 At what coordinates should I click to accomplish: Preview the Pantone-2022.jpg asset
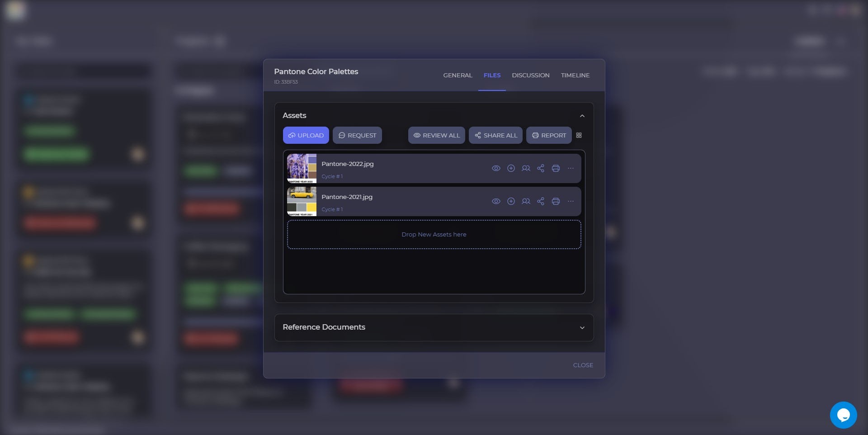pos(496,168)
